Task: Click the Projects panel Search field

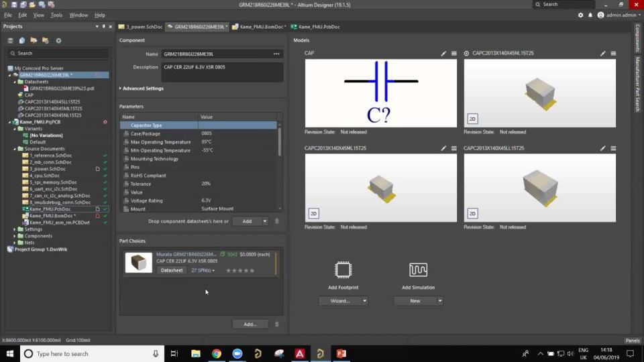Action: [58, 54]
